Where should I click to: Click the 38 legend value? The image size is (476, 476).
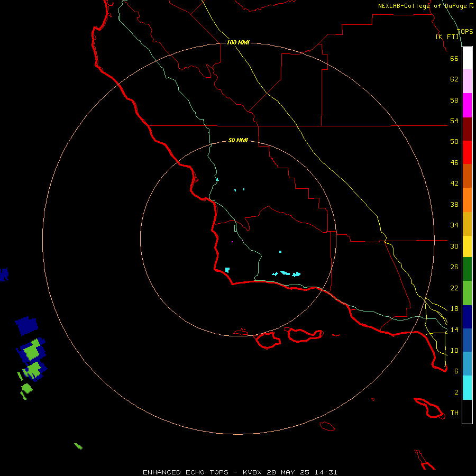click(x=454, y=204)
